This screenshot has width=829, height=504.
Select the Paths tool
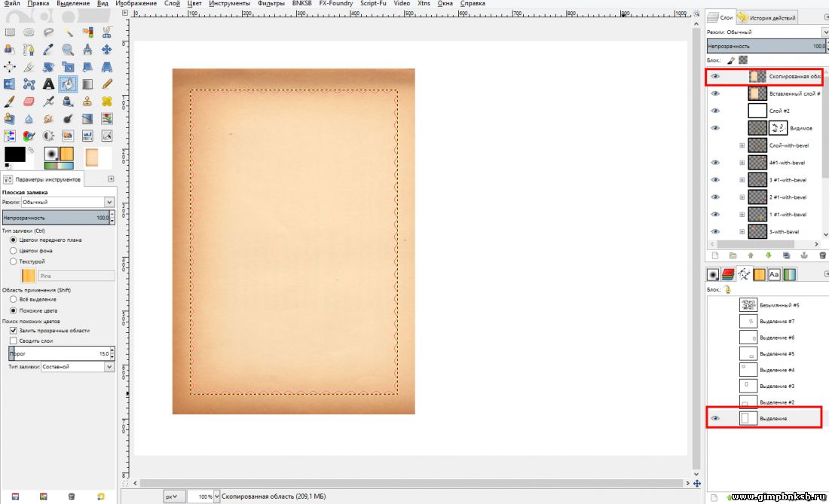(x=29, y=50)
